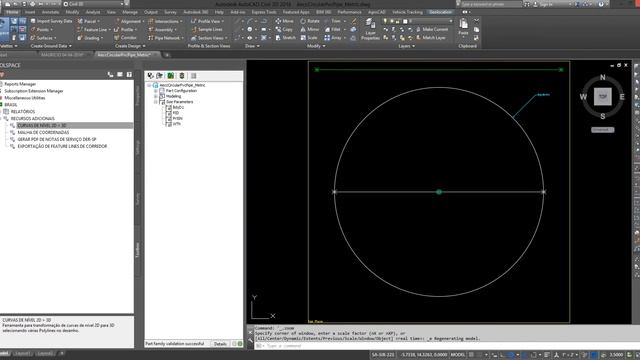Click the TOP face of the ViewCube

(602, 97)
